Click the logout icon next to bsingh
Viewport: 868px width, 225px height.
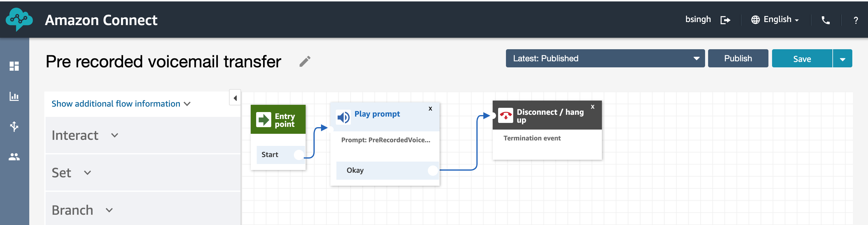(725, 20)
